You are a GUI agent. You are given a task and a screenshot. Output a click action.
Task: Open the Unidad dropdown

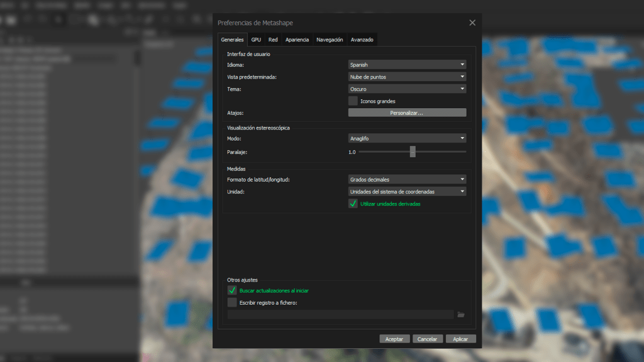(x=407, y=192)
